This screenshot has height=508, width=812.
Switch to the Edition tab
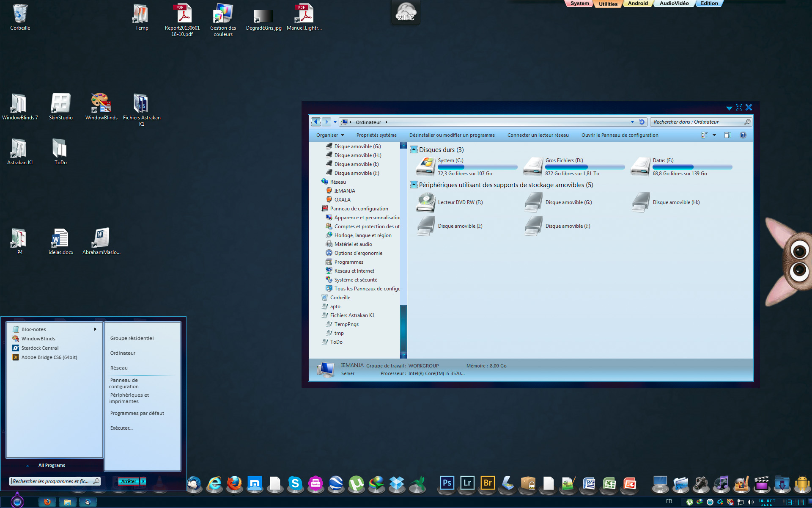[709, 3]
